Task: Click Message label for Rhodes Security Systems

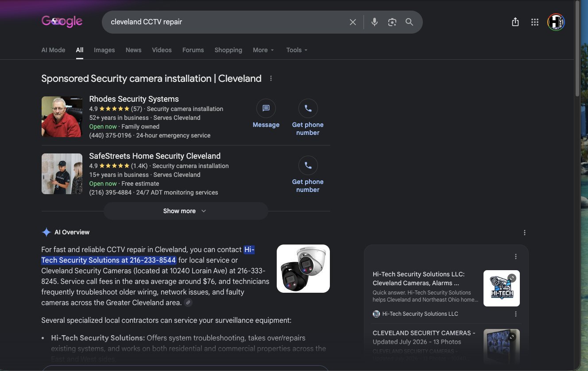Action: click(x=266, y=125)
